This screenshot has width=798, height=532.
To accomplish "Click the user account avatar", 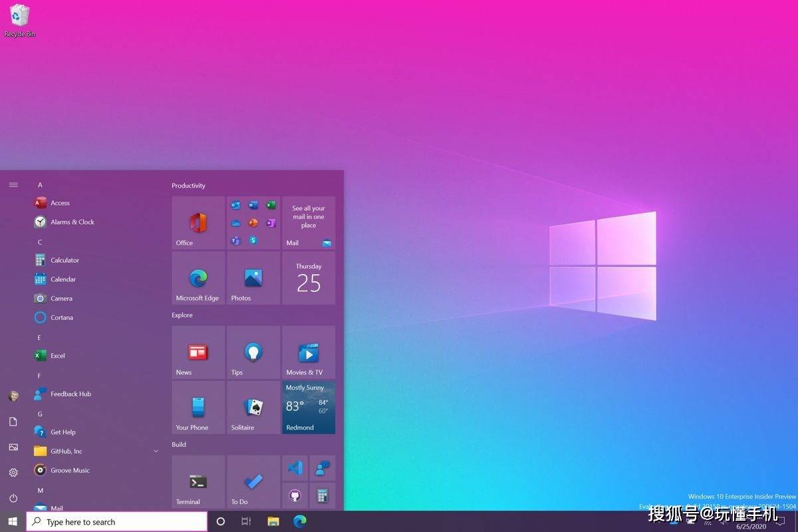I will coord(13,396).
